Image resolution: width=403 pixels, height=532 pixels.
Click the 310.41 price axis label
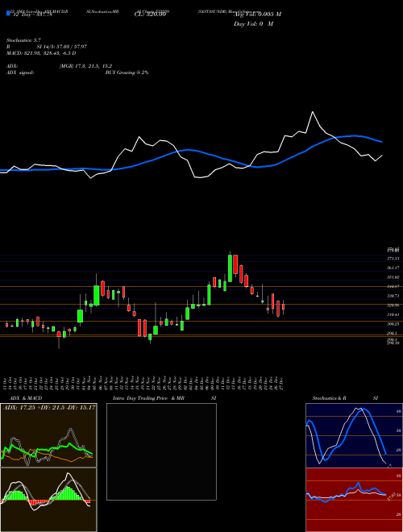[x=393, y=314]
